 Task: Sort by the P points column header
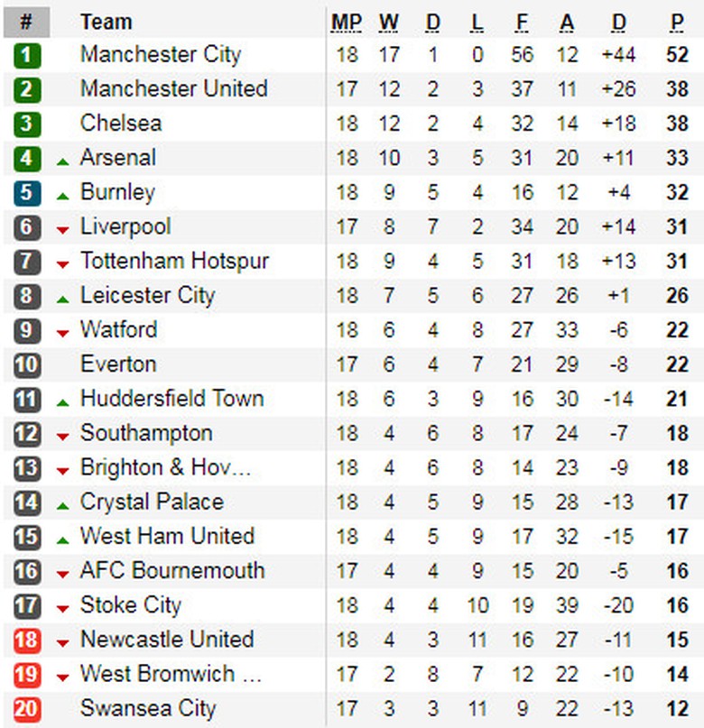click(x=677, y=22)
